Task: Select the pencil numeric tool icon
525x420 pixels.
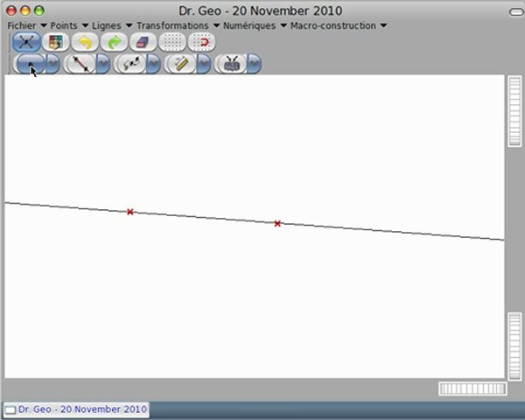Action: point(180,64)
